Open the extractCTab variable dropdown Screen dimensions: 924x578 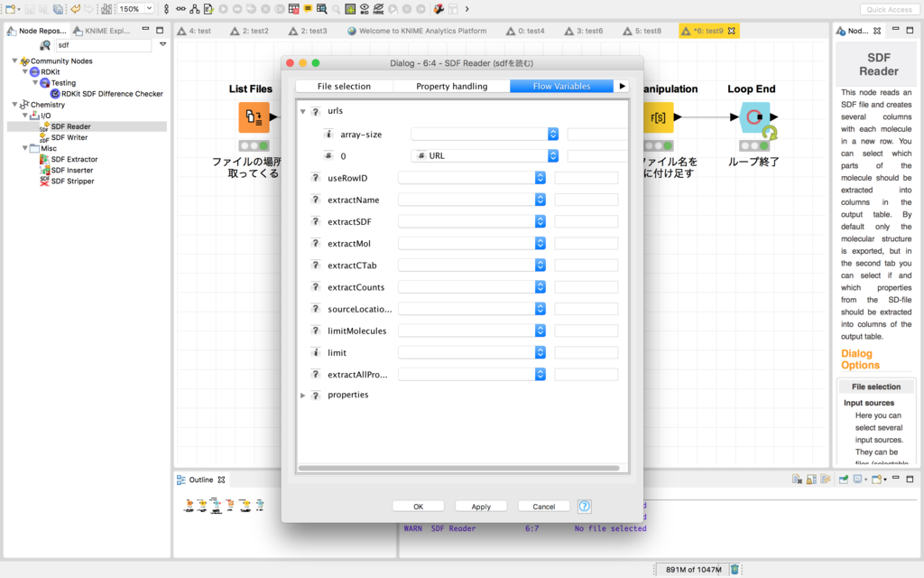point(540,265)
